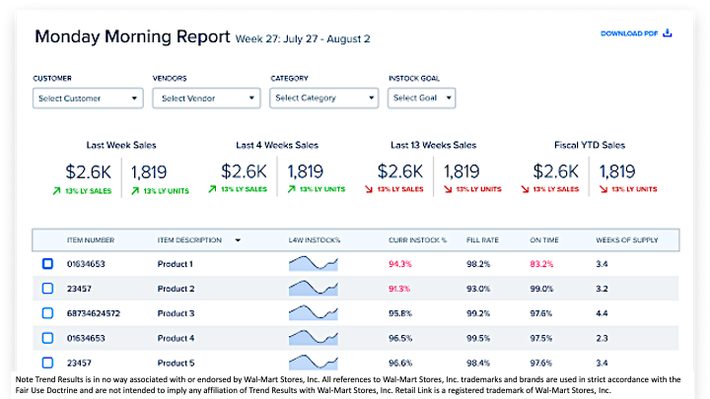
Task: Click the download PDF arrow icon
Action: (667, 33)
